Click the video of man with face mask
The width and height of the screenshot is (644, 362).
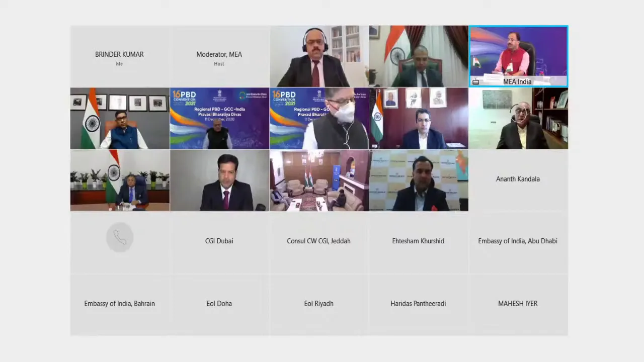(x=319, y=118)
